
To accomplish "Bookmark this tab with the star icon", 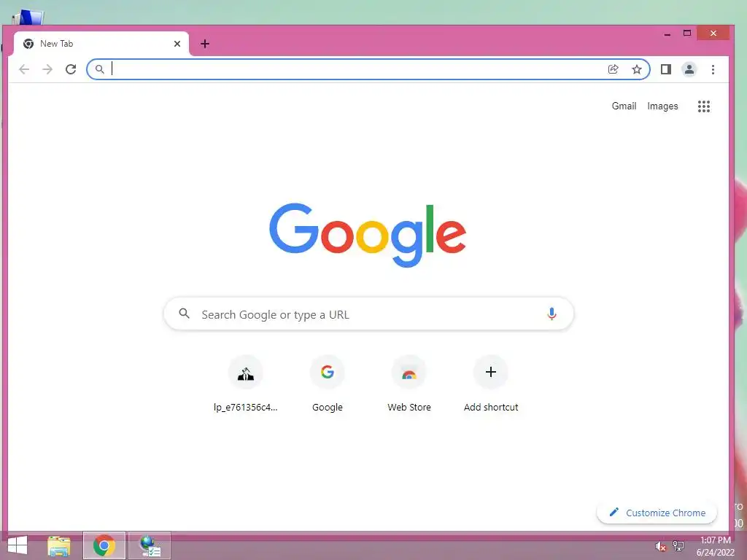I will [636, 69].
